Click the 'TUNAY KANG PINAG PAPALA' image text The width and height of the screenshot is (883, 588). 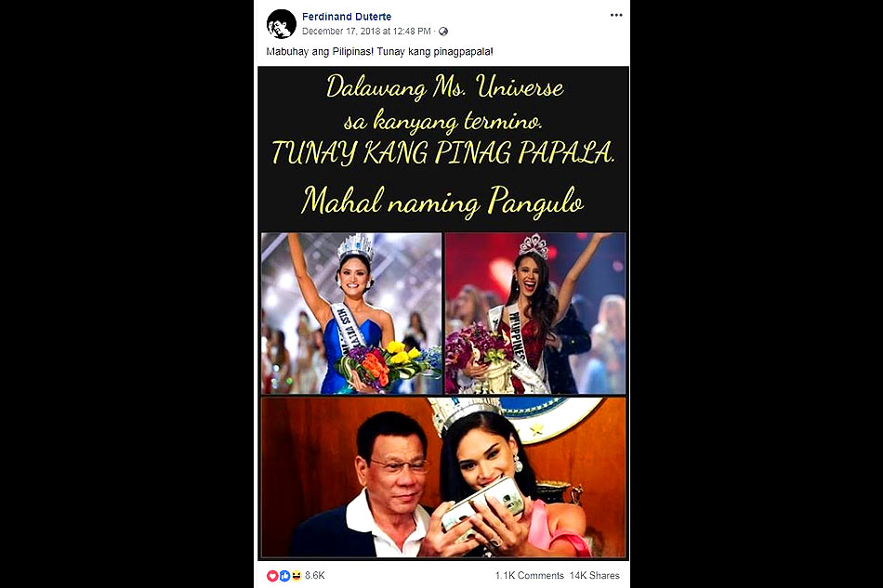[x=442, y=152]
